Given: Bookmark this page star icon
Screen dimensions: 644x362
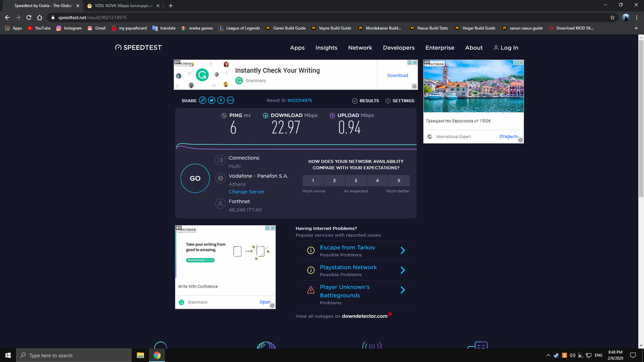Looking at the screenshot, I should pyautogui.click(x=612, y=17).
